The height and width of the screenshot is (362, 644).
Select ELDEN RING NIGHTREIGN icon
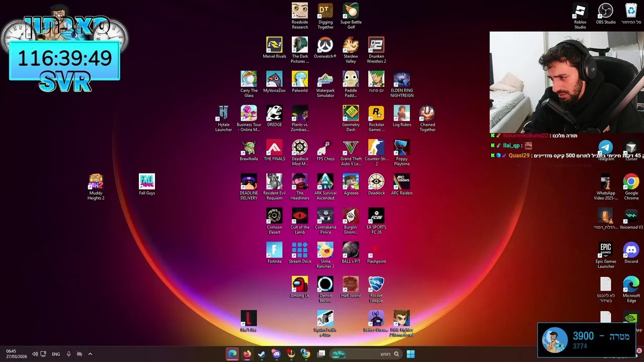pos(402,84)
